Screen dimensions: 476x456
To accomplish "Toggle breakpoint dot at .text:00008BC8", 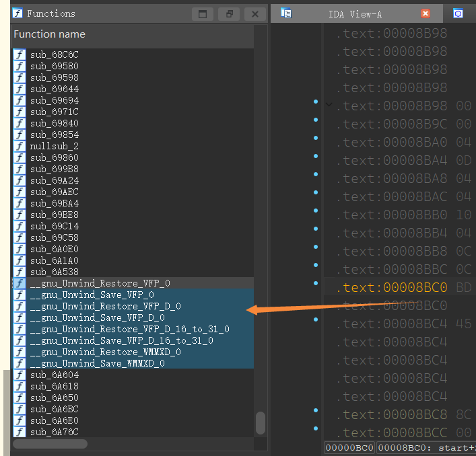I will click(x=315, y=410).
